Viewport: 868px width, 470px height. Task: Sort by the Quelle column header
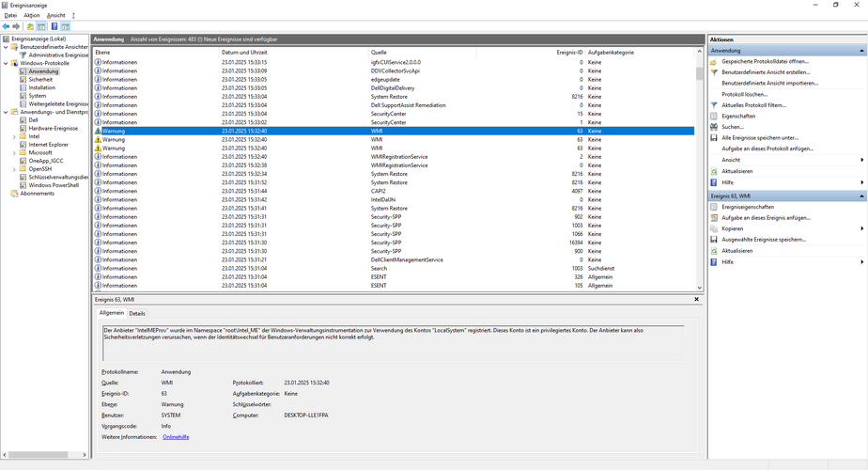tap(423, 52)
